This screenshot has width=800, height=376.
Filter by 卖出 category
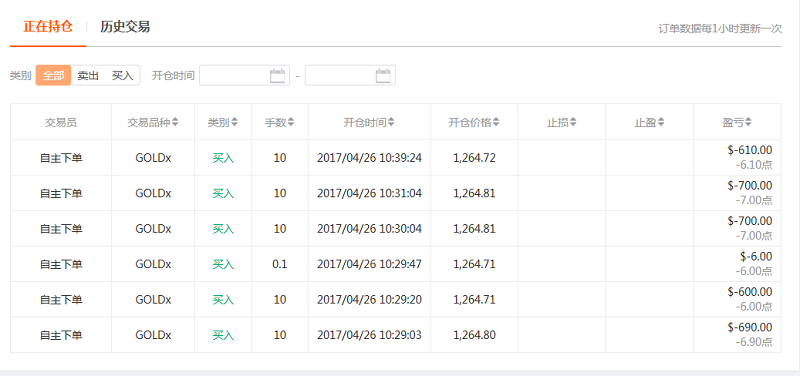88,76
